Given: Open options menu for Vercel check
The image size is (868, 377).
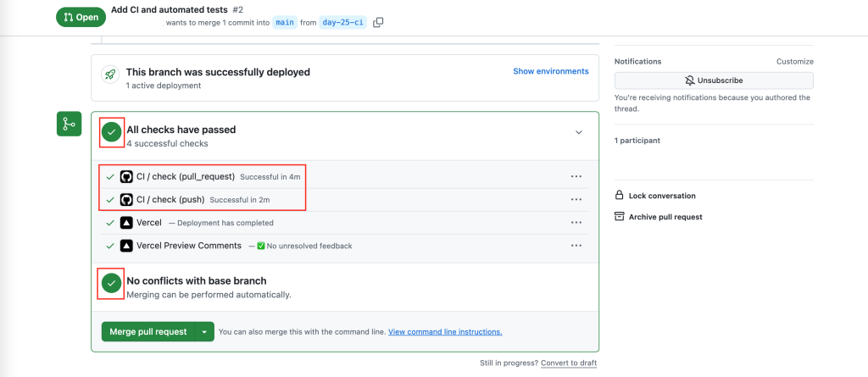Looking at the screenshot, I should [576, 223].
